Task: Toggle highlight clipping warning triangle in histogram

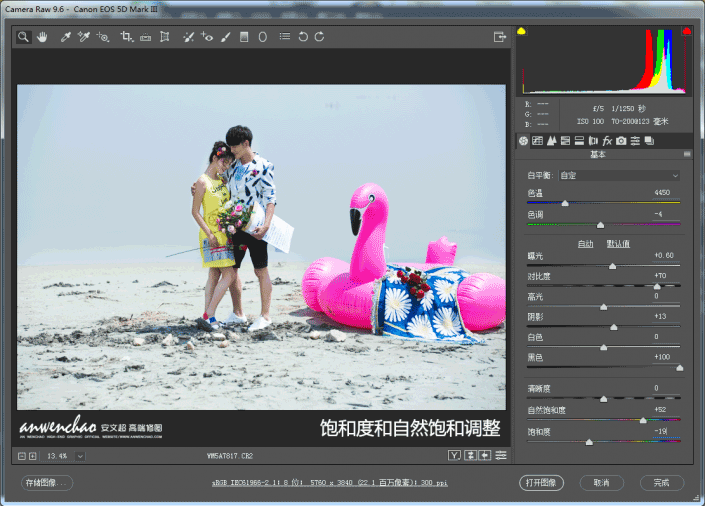Action: [687, 31]
